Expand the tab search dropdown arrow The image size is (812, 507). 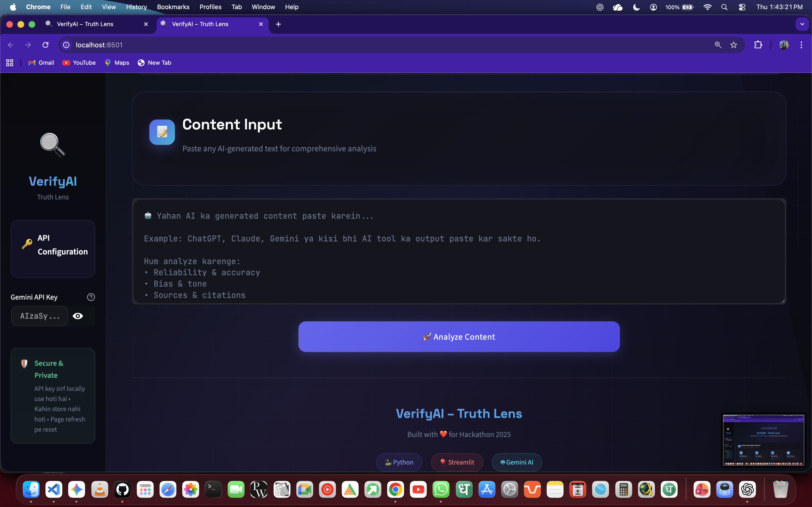coord(802,24)
